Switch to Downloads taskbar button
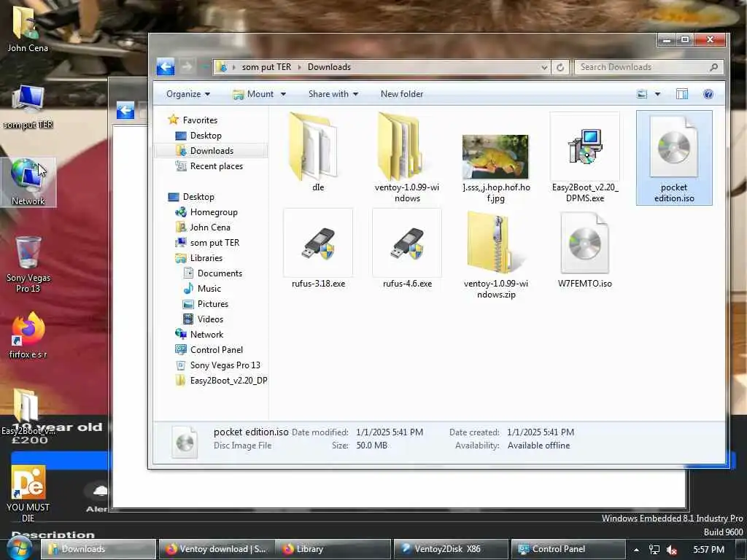This screenshot has width=747, height=560. click(98, 549)
